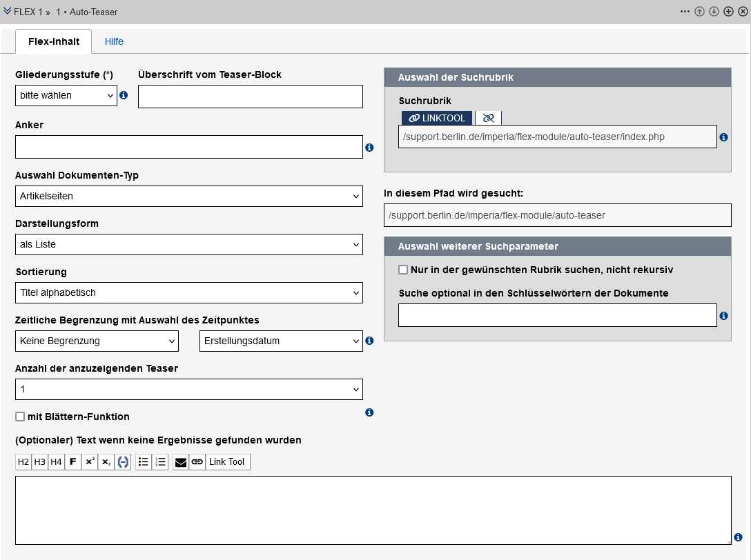Insert a bulleted list in editor
The width and height of the screenshot is (751, 560).
pos(144,462)
